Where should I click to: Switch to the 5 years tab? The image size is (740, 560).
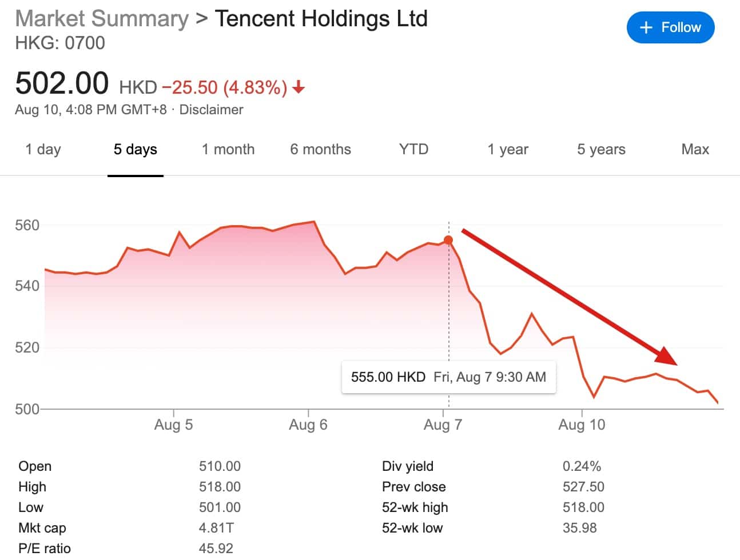click(601, 150)
